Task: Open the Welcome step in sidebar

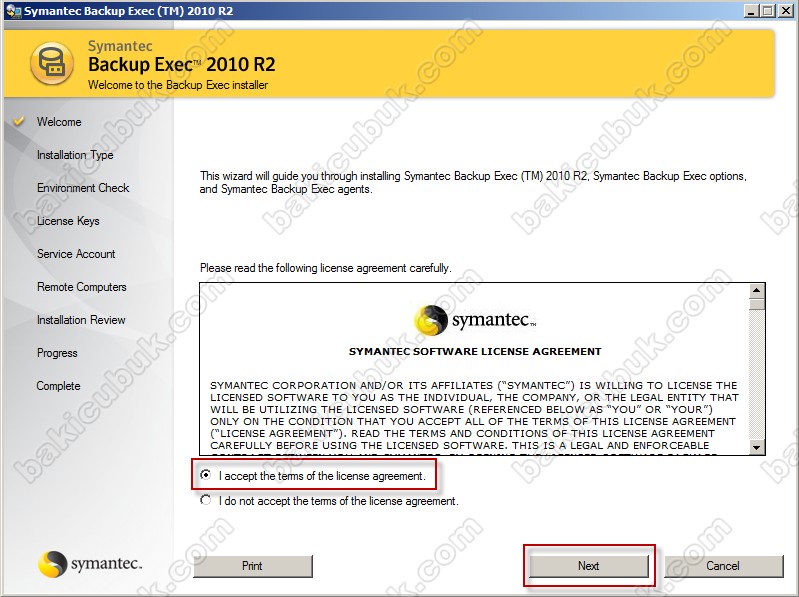Action: 59,122
